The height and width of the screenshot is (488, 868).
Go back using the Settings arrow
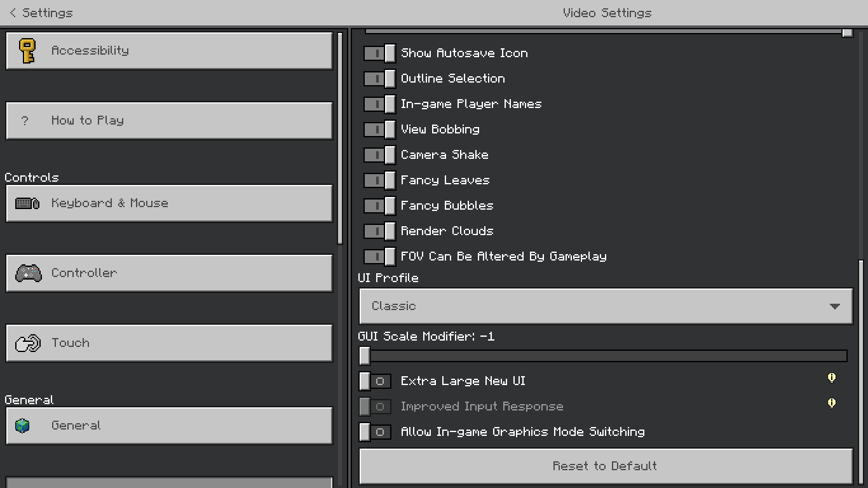coord(13,13)
